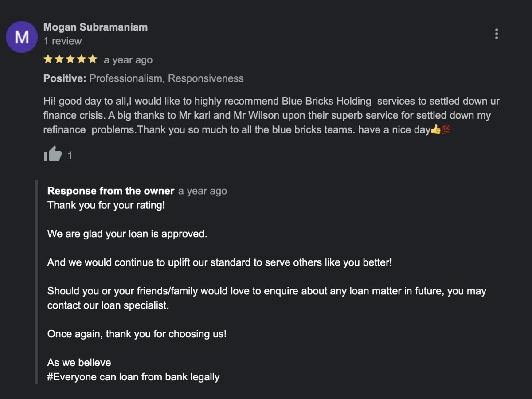Screen dimensions: 532x399
Task: Click the second star in the rating
Action: point(59,59)
